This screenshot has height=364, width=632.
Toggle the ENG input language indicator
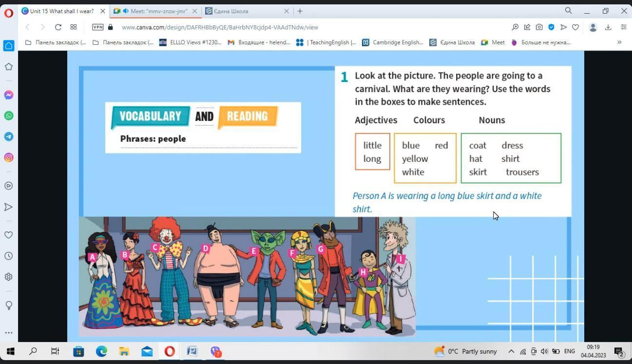click(569, 351)
